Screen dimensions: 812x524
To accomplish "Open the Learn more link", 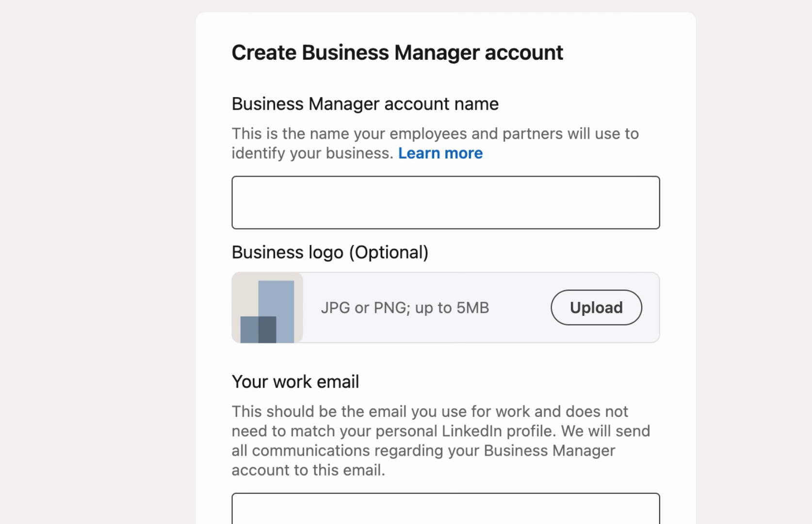I will (x=440, y=153).
